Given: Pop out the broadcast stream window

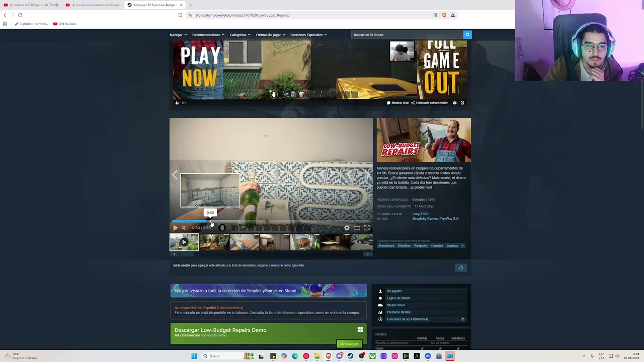Looking at the screenshot, I should tap(462, 103).
